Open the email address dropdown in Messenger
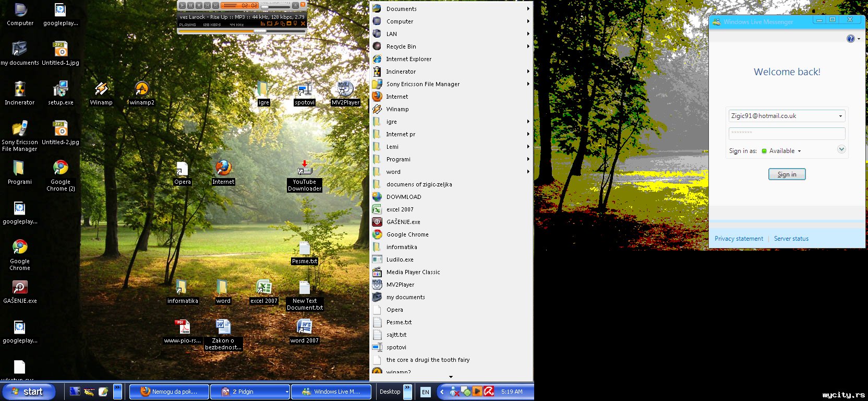 click(840, 116)
